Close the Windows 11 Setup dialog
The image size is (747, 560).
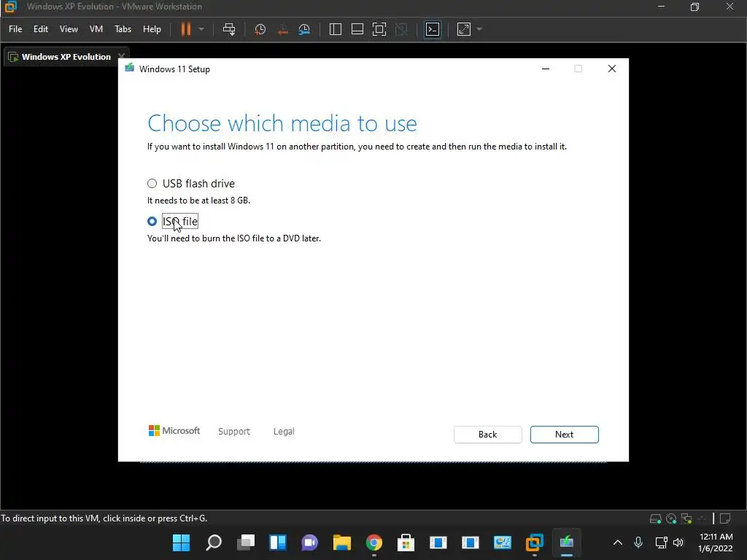click(x=612, y=69)
